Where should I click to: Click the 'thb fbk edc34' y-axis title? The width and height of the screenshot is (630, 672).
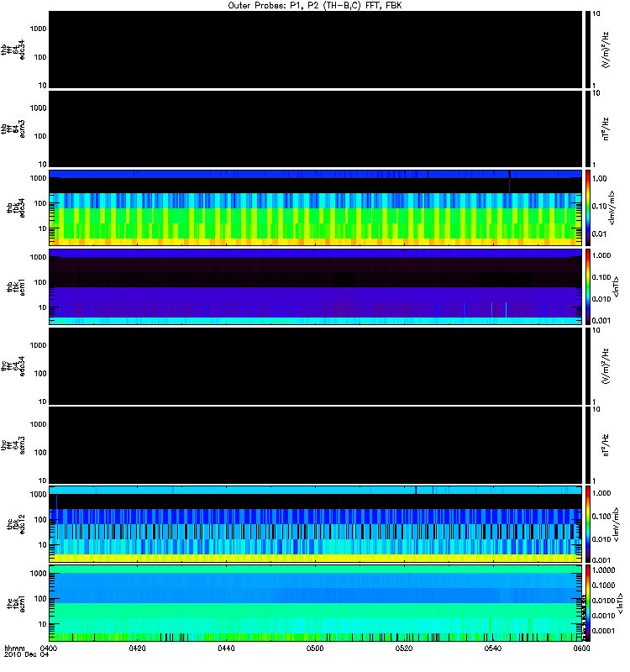[x=16, y=207]
